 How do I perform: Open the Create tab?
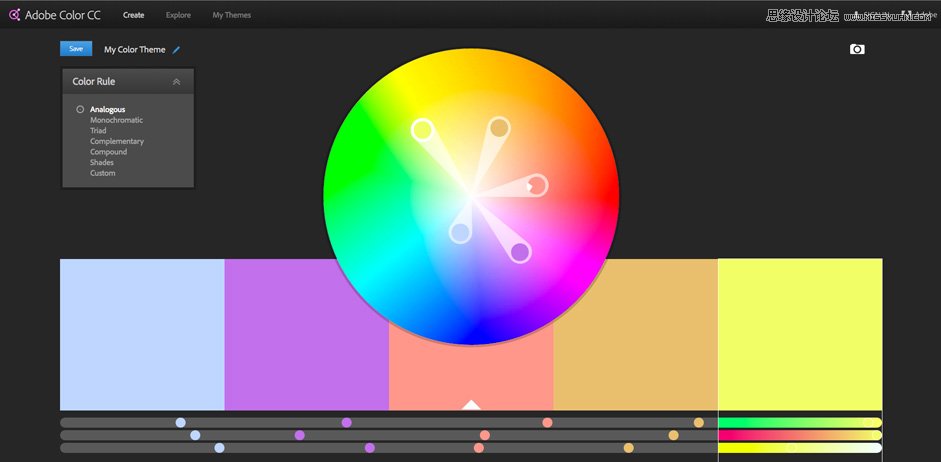[x=133, y=15]
